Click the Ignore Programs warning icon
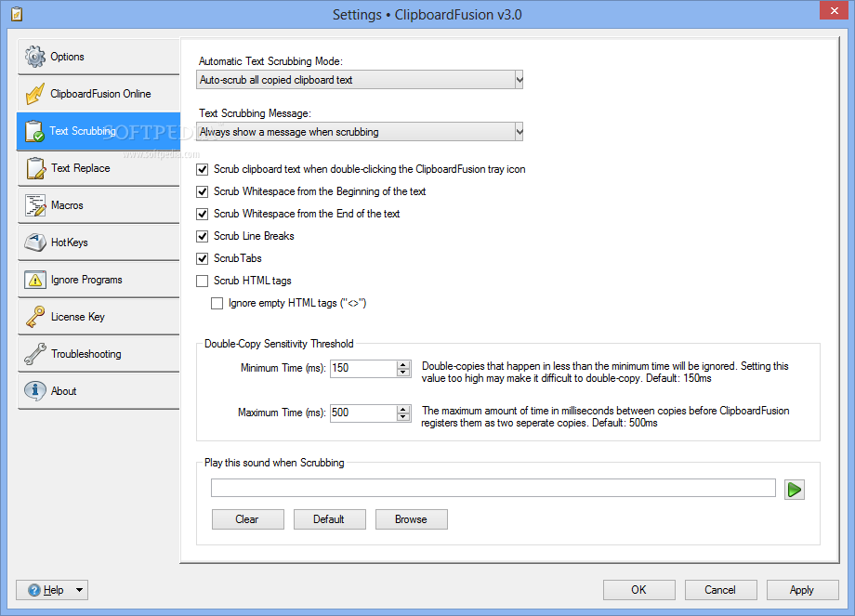 (x=35, y=280)
